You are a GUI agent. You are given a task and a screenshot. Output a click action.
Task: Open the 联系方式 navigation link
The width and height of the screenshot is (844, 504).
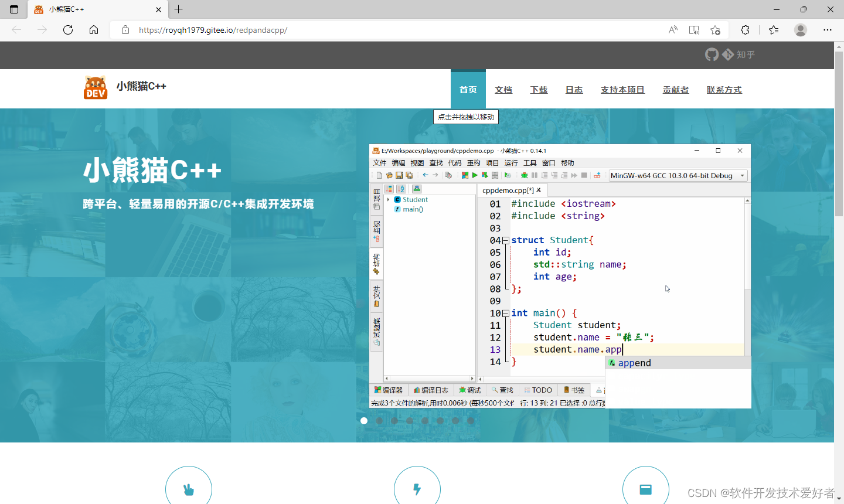click(x=724, y=90)
